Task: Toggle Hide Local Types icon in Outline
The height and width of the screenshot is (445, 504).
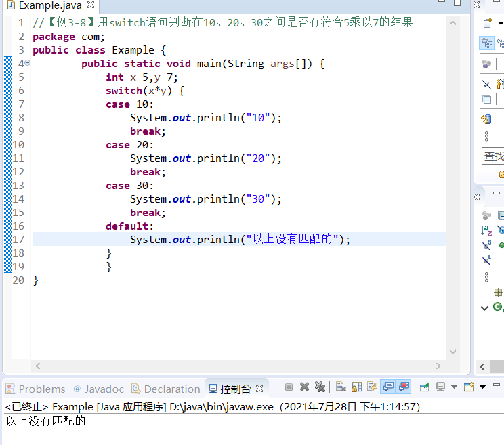Action: point(486,260)
